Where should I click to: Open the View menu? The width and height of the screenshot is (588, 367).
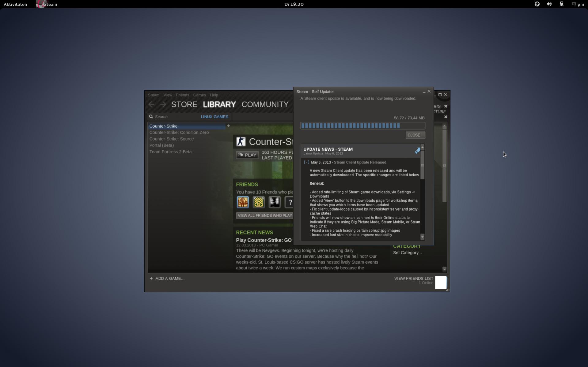click(168, 95)
